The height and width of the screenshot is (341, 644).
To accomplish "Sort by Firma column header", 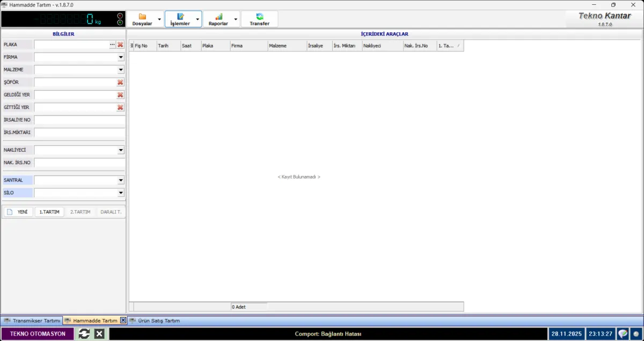I will pyautogui.click(x=249, y=46).
